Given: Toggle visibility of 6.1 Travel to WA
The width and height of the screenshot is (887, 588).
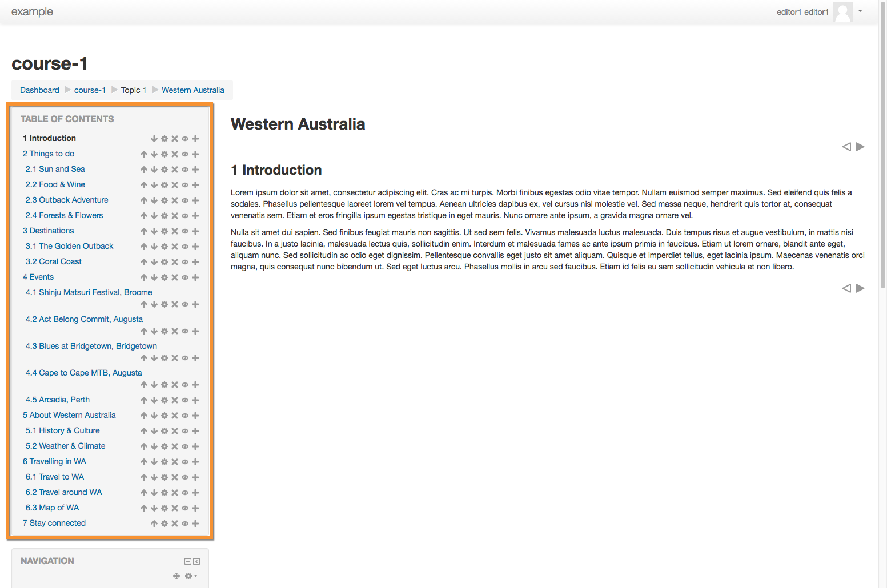Looking at the screenshot, I should [x=185, y=477].
